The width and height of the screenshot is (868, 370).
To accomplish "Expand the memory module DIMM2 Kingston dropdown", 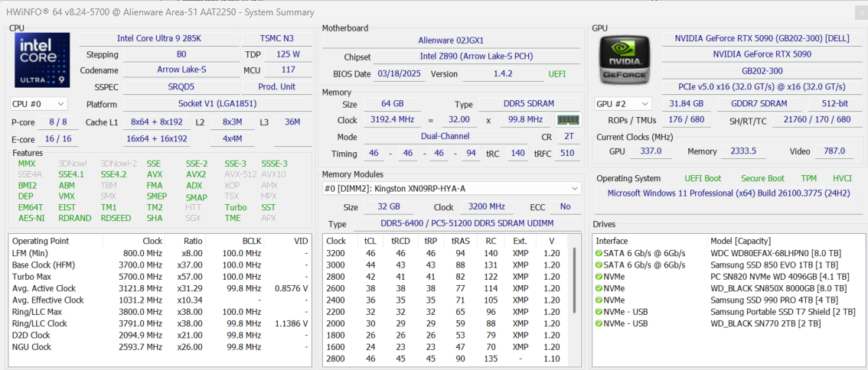I will tap(452, 189).
